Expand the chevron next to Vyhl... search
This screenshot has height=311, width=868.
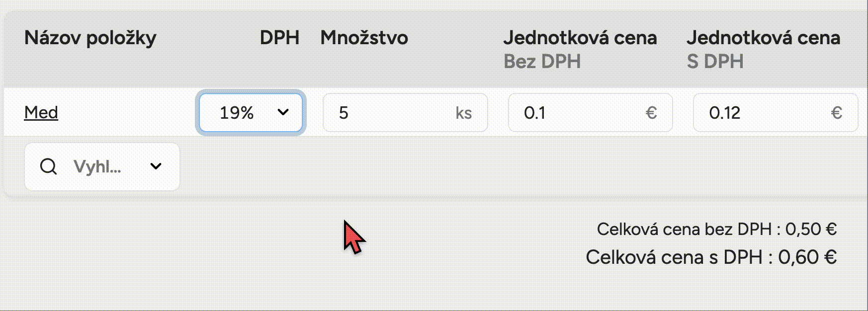[156, 166]
